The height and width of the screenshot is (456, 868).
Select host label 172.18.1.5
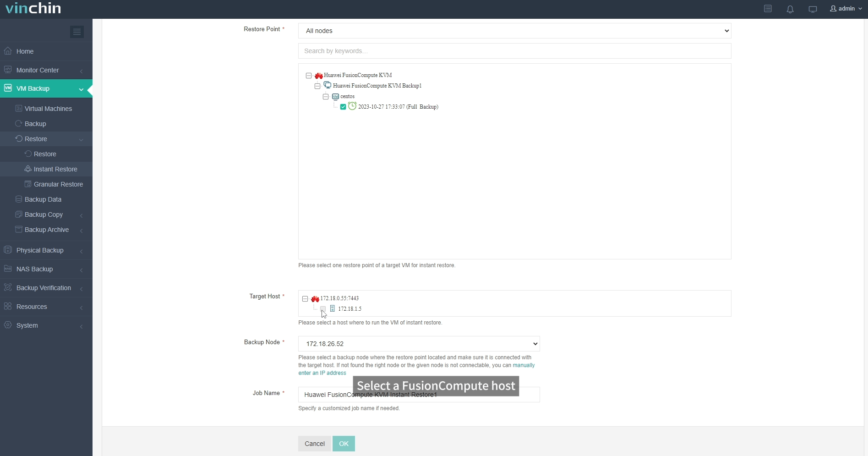point(349,309)
